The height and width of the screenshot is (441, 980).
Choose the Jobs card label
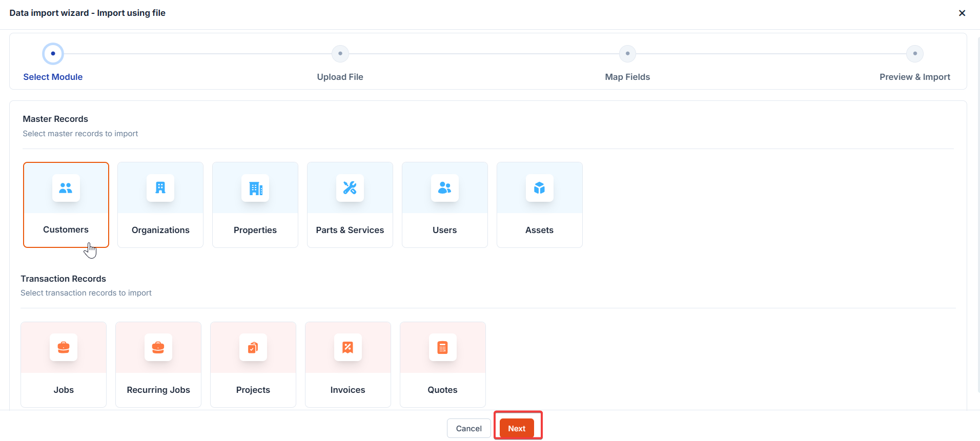coord(64,390)
